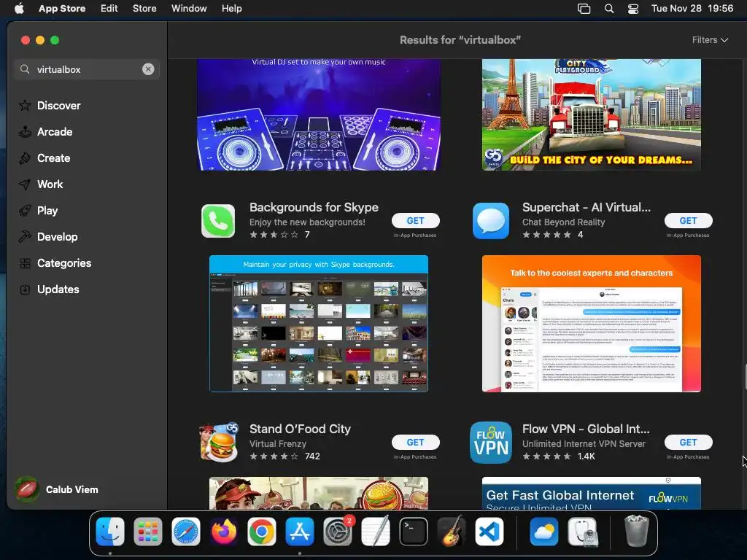Click the Flow VPN screenshot banner
This screenshot has height=560, width=747.
point(591,494)
